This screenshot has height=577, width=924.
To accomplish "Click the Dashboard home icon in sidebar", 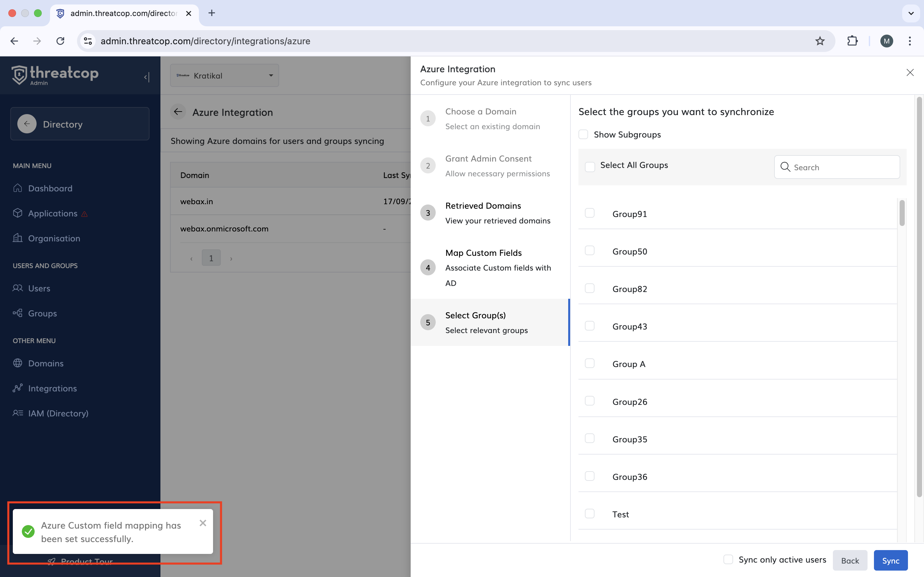I will (x=18, y=188).
